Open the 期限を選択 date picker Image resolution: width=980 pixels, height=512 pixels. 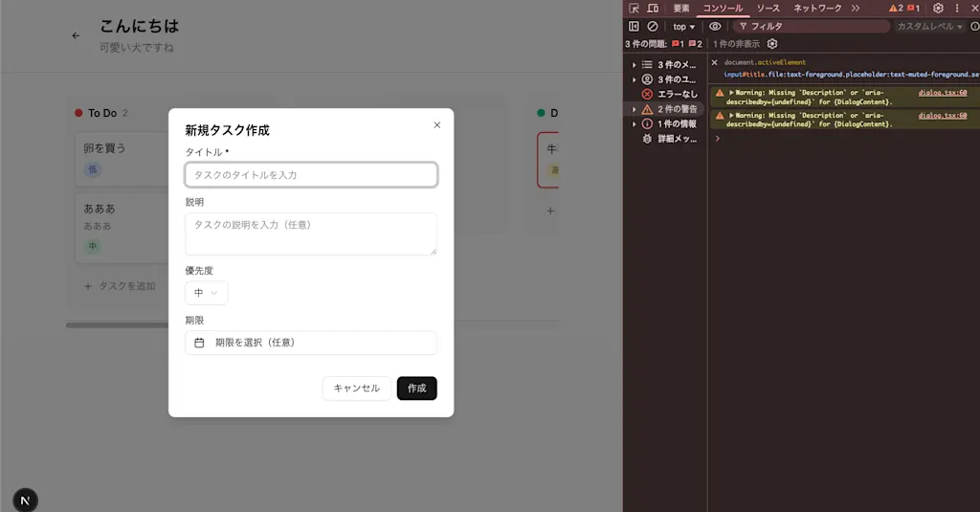pos(311,343)
